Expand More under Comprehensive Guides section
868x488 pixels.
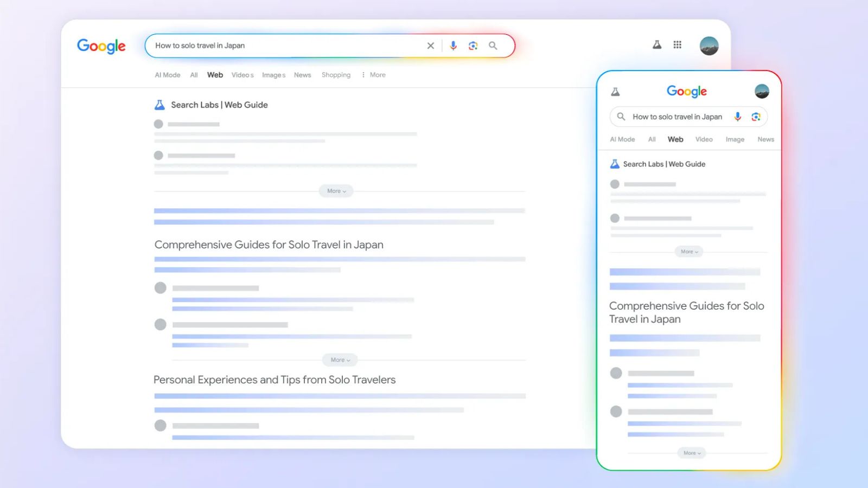pos(340,359)
